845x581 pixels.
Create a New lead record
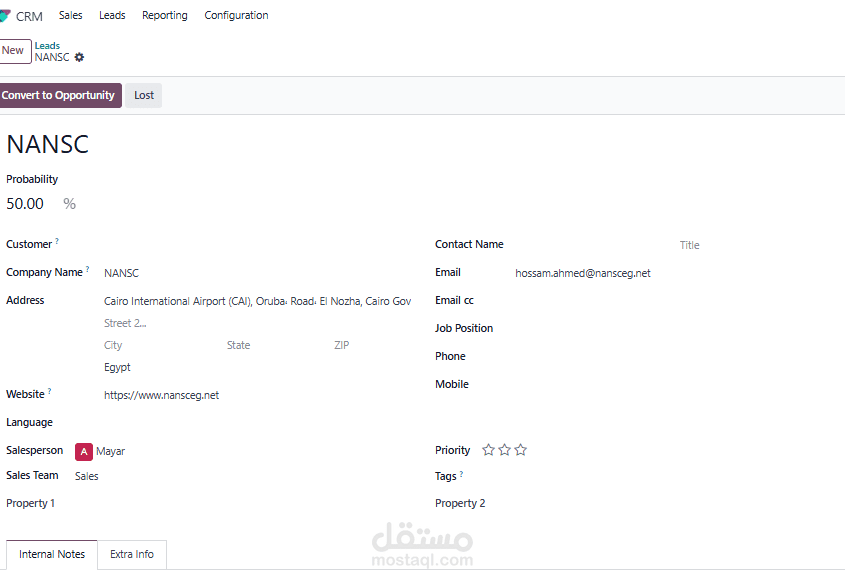(x=15, y=51)
